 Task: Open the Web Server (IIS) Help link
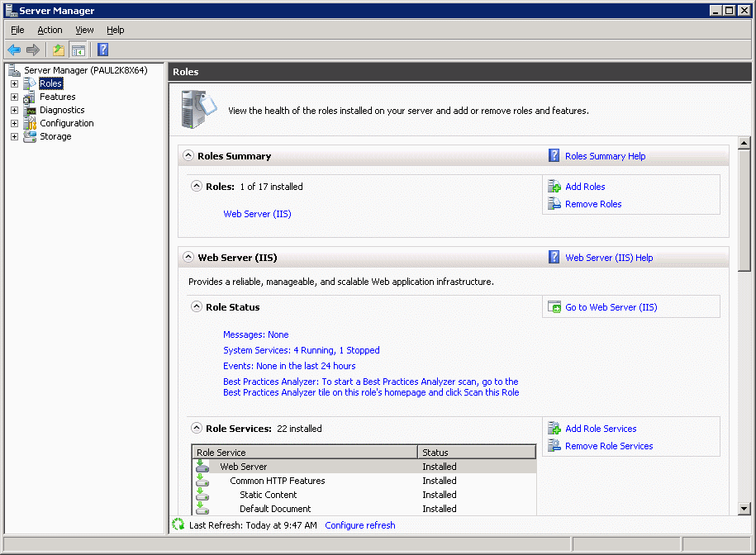click(609, 258)
